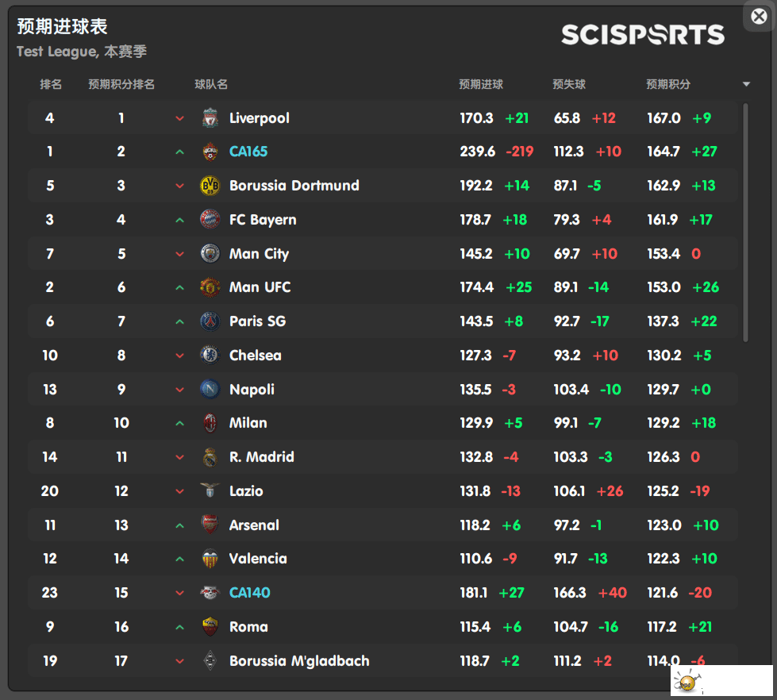Click the green up arrow beside CA165
The width and height of the screenshot is (777, 700).
pyautogui.click(x=179, y=152)
